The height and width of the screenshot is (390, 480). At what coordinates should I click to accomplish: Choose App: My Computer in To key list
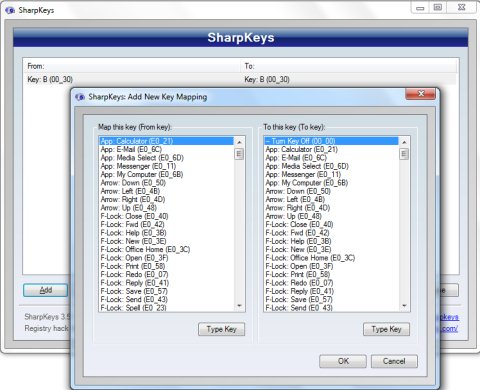[331, 183]
